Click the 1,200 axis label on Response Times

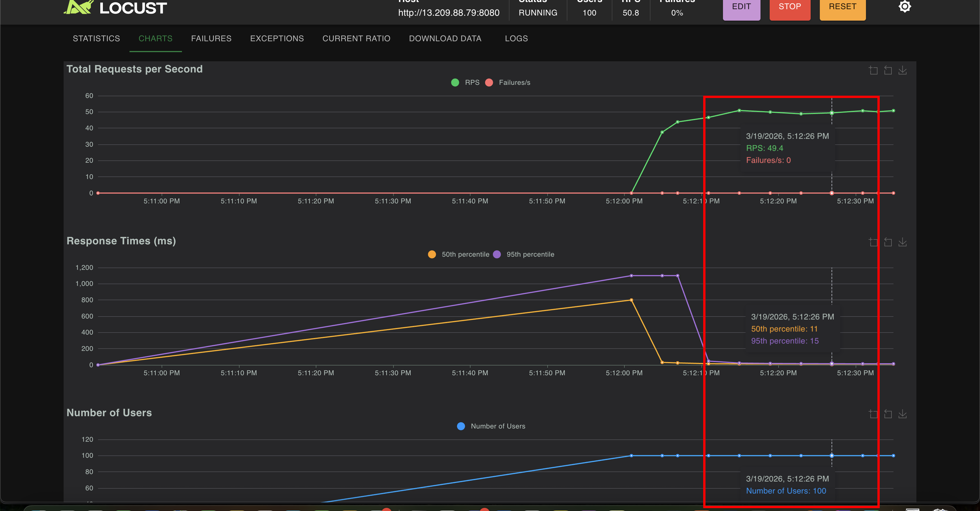[85, 268]
